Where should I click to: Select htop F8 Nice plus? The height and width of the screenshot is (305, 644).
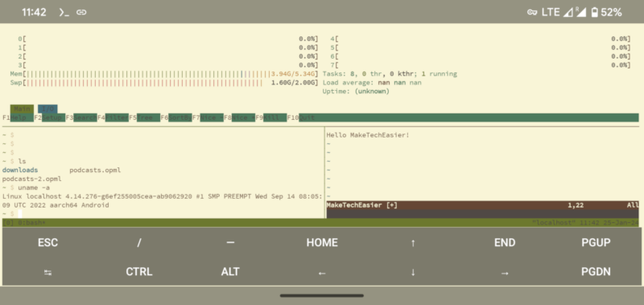tap(239, 117)
